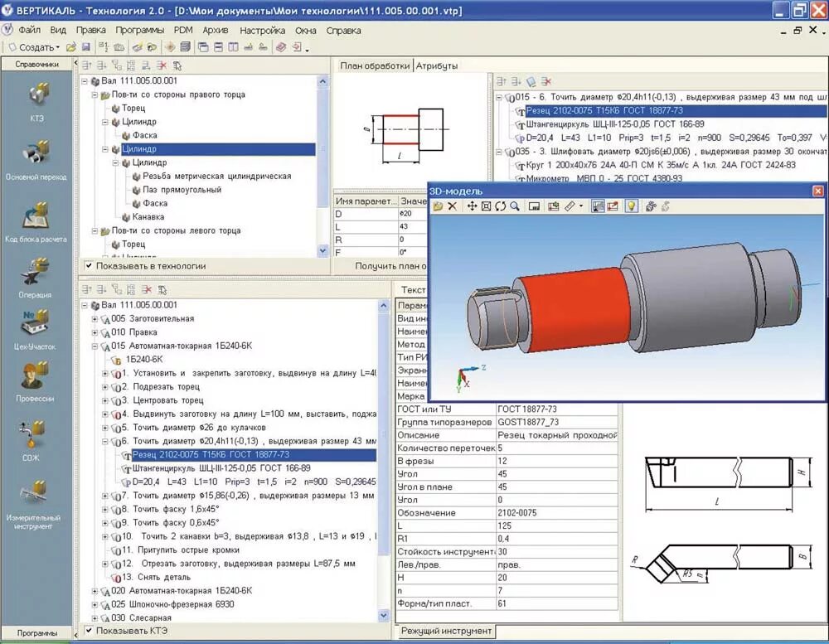Image resolution: width=829 pixels, height=644 pixels.
Task: Open a model file in 3D-модель window
Action: (x=438, y=206)
